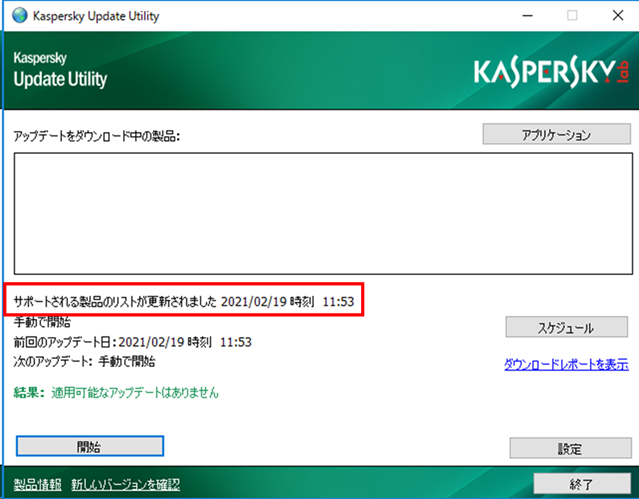Viewport: 639px width, 499px height.
Task: Click the standalone 手動で開始 status line
Action: click(x=42, y=322)
